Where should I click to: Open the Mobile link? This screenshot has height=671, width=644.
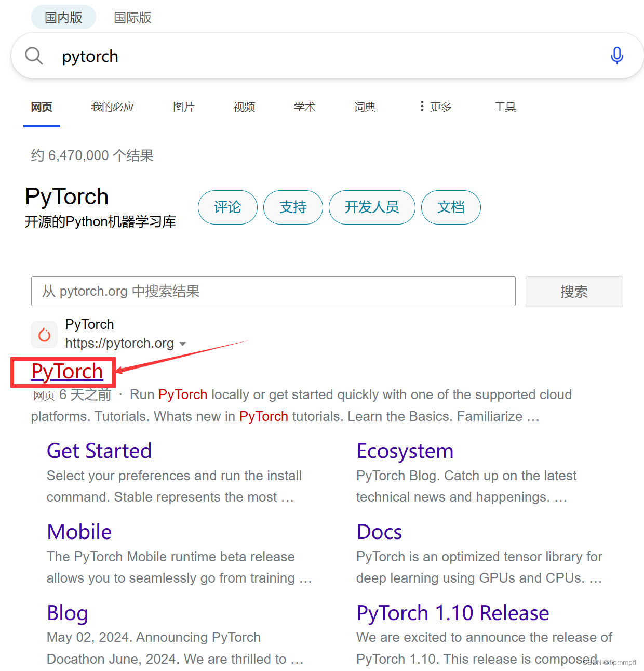pyautogui.click(x=79, y=532)
